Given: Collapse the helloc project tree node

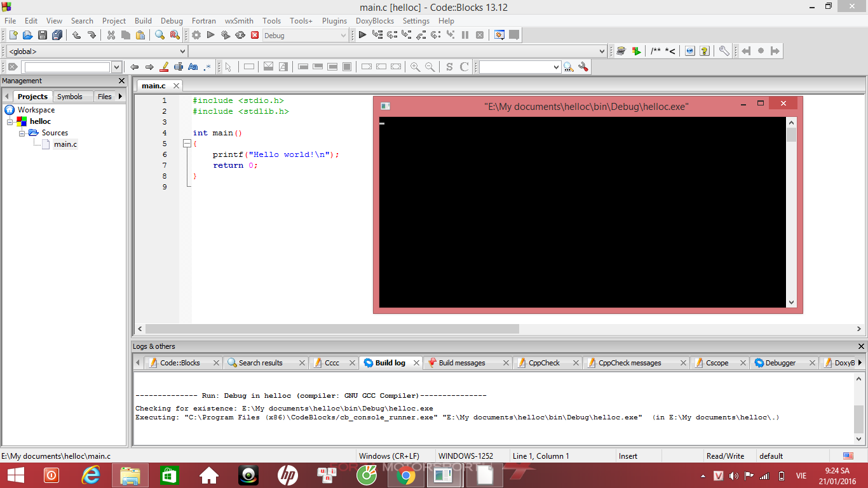Looking at the screenshot, I should click(x=10, y=121).
